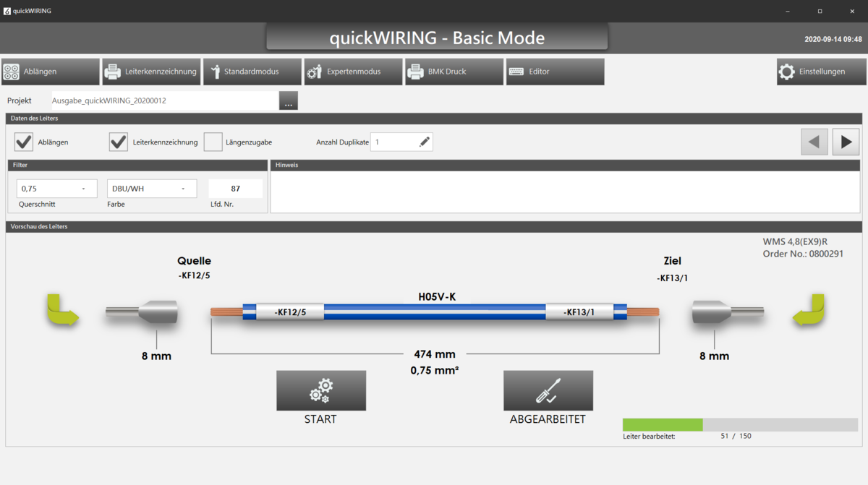868x485 pixels.
Task: Open Einstellungen gear settings
Action: (x=821, y=72)
